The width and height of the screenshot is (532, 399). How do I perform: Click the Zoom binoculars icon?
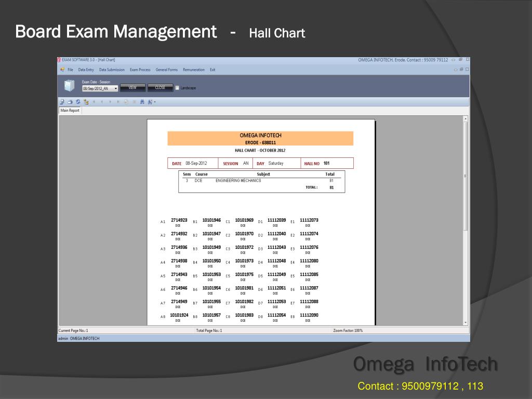(150, 102)
